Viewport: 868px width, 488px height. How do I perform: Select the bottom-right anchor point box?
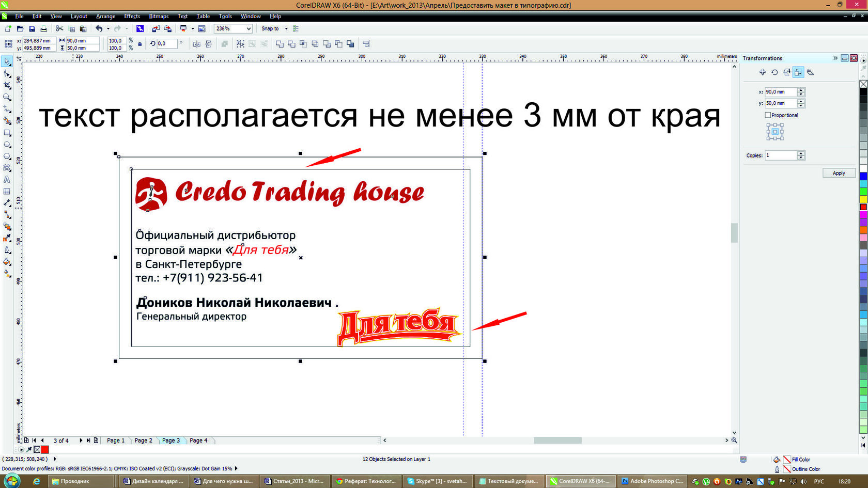[782, 138]
